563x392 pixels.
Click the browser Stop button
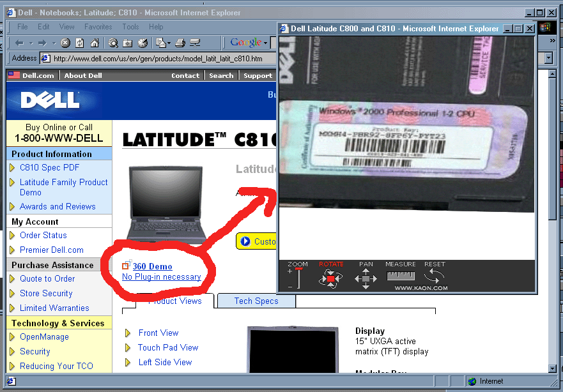[65, 43]
